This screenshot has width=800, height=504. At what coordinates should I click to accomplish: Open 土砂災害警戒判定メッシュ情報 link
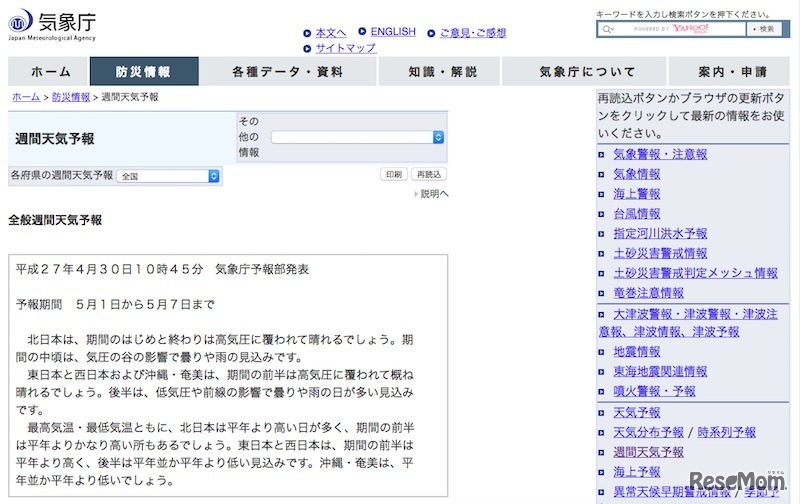click(695, 273)
